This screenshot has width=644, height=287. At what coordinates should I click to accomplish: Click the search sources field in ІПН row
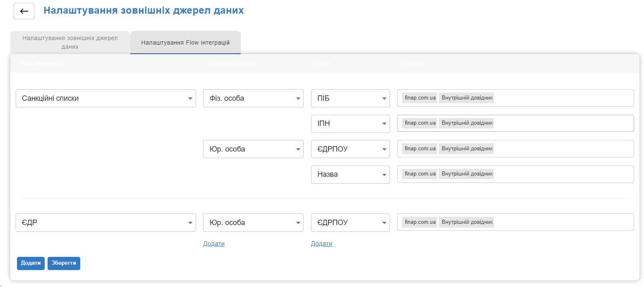click(x=563, y=123)
